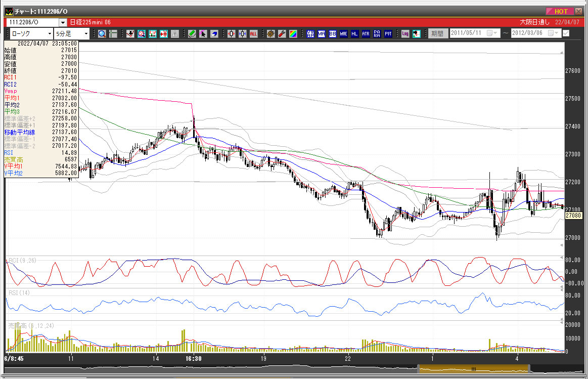Image resolution: width=588 pixels, height=379 pixels.
Task: Click the red wrench tool icon
Action: (282, 34)
